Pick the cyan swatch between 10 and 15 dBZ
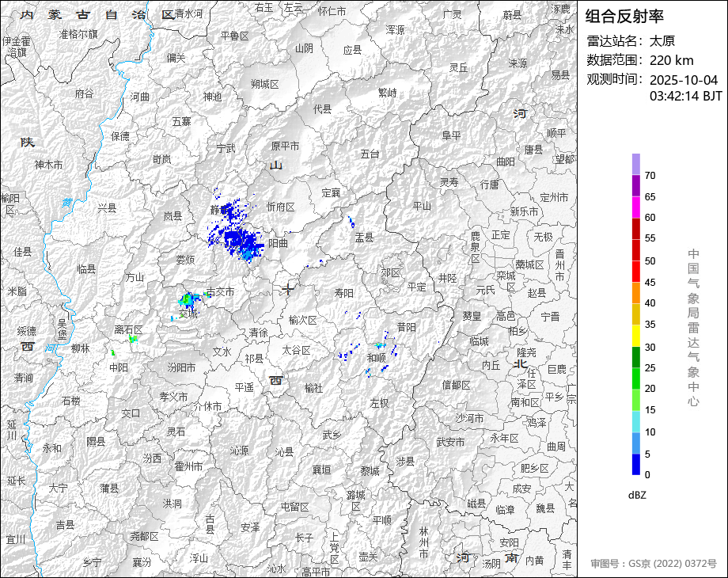The width and height of the screenshot is (728, 578). (635, 422)
